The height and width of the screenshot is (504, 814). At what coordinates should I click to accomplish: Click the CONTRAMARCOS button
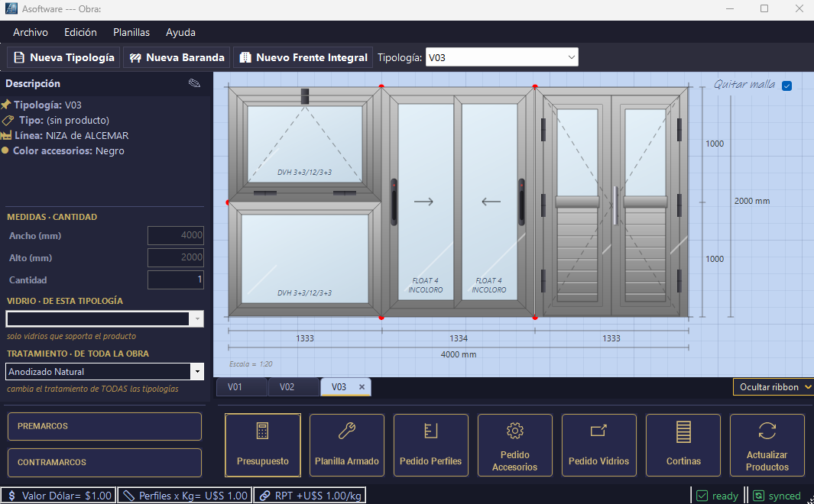pyautogui.click(x=105, y=463)
